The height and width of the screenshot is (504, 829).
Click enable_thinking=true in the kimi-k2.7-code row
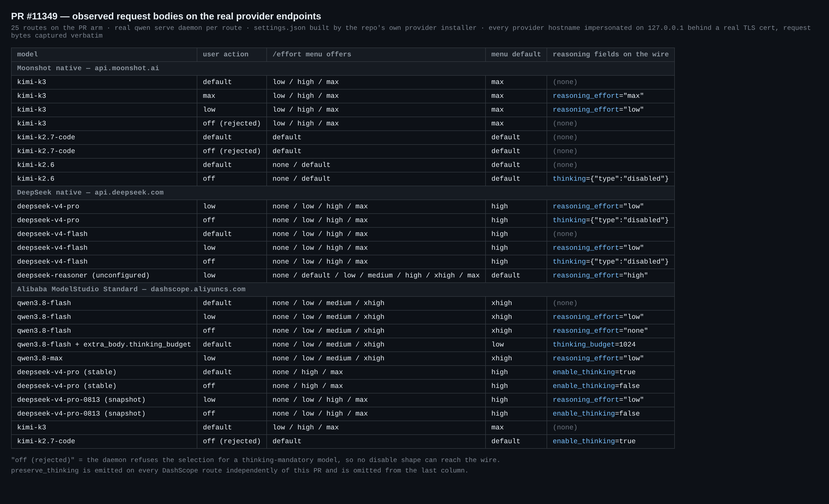pos(594,441)
